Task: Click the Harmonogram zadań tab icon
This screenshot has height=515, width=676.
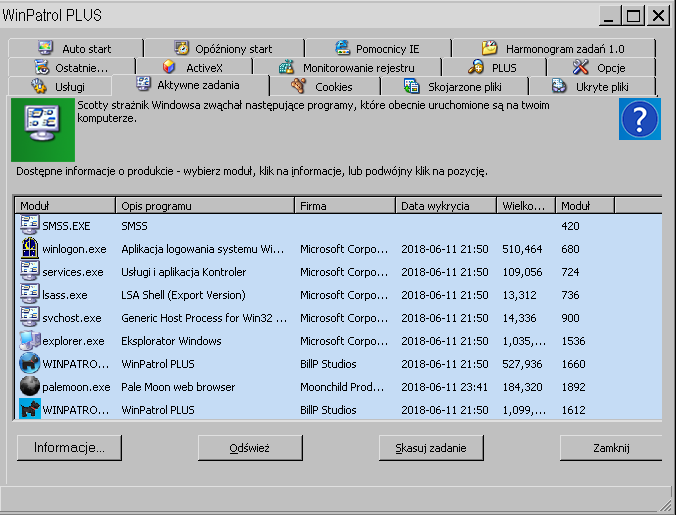Action: (490, 47)
